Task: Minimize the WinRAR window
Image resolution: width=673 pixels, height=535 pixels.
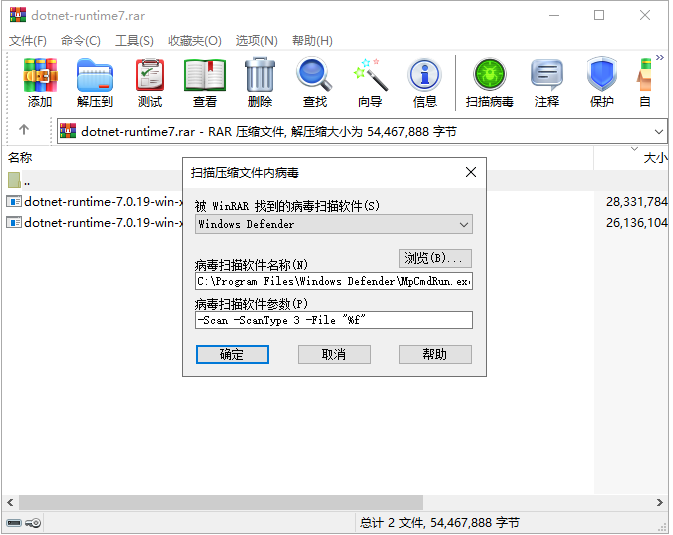Action: tap(554, 15)
